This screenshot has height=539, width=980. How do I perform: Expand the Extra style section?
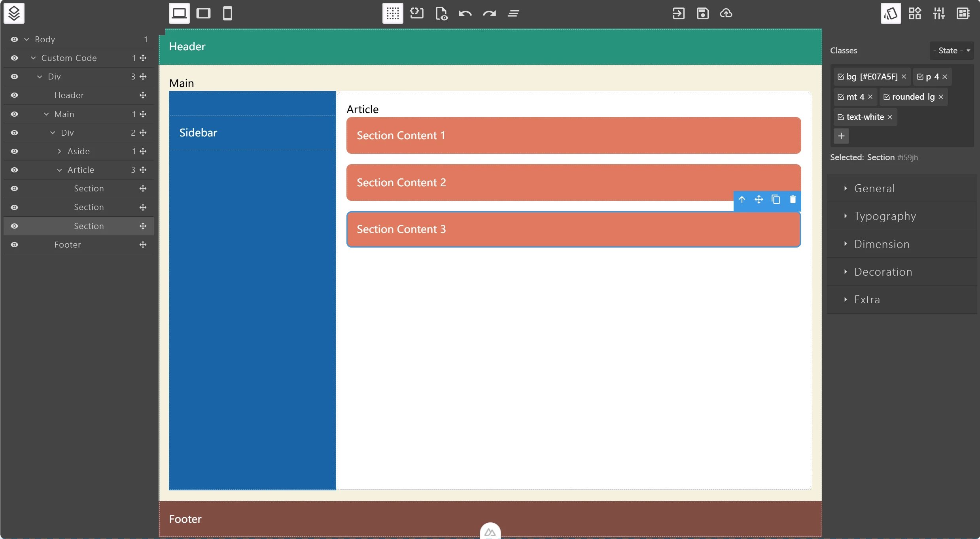click(x=902, y=299)
